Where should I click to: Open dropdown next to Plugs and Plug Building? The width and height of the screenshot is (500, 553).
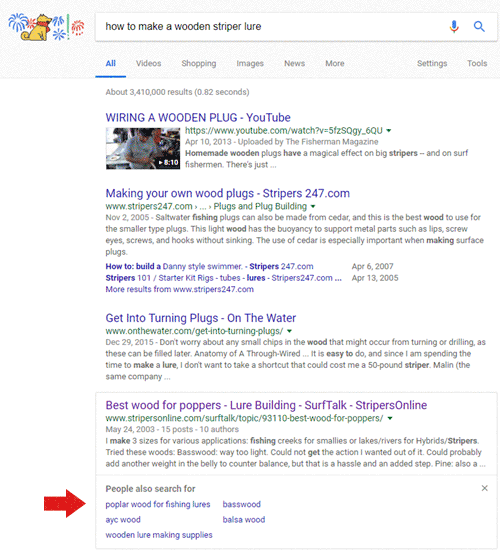(313, 206)
